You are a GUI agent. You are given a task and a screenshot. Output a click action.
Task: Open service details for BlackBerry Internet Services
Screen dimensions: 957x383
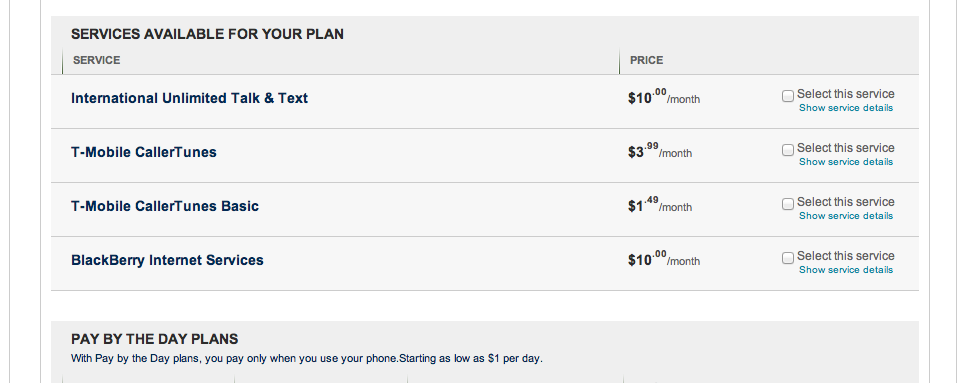coord(846,270)
